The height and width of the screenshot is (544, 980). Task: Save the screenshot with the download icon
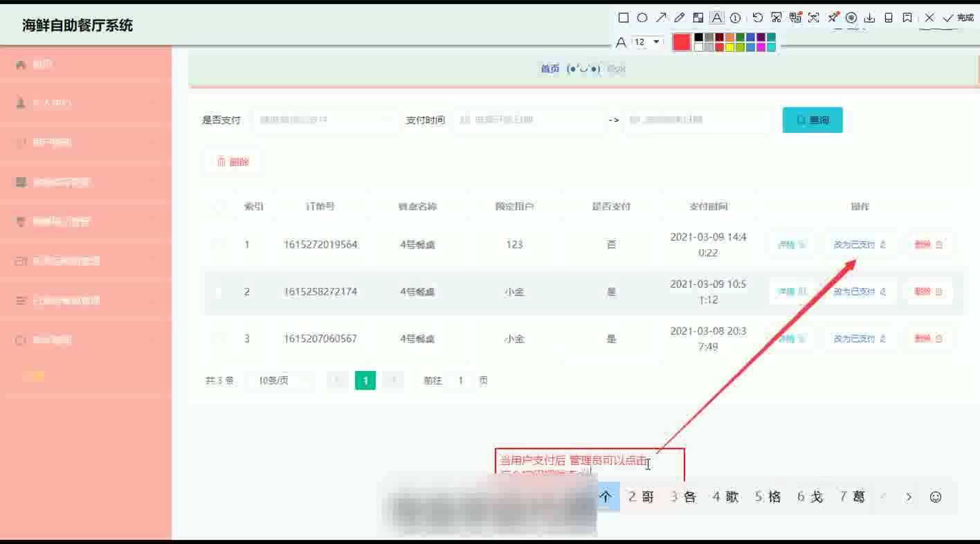point(871,18)
